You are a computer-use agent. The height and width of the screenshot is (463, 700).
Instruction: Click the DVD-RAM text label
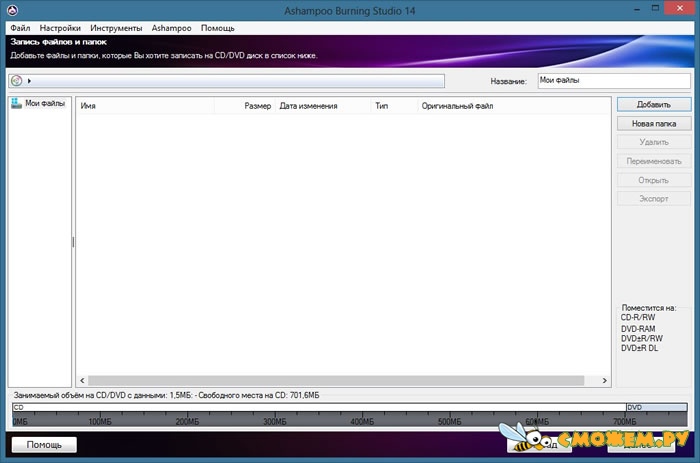(638, 329)
